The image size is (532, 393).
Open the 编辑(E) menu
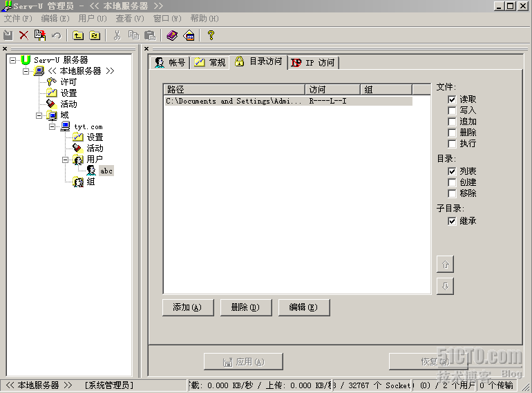pyautogui.click(x=55, y=19)
